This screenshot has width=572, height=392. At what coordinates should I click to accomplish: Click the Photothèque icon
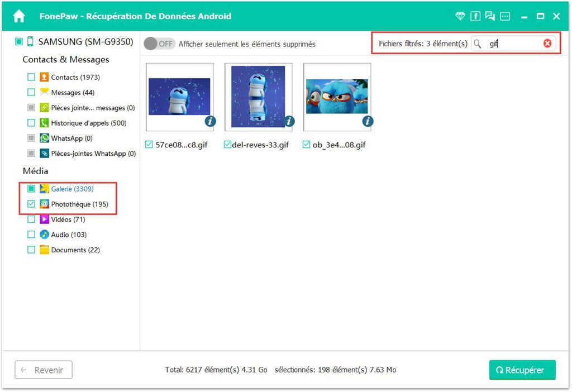pyautogui.click(x=44, y=204)
